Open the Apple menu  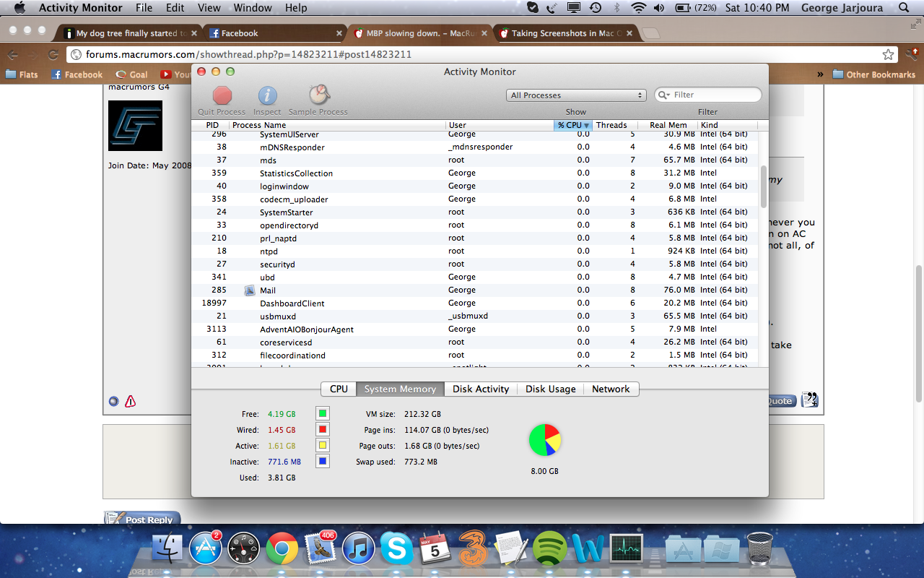[x=19, y=8]
